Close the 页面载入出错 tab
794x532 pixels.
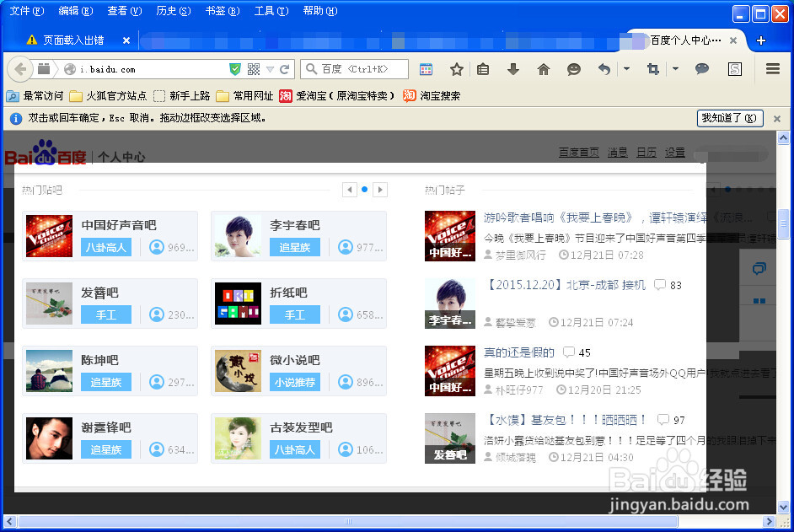pyautogui.click(x=126, y=40)
